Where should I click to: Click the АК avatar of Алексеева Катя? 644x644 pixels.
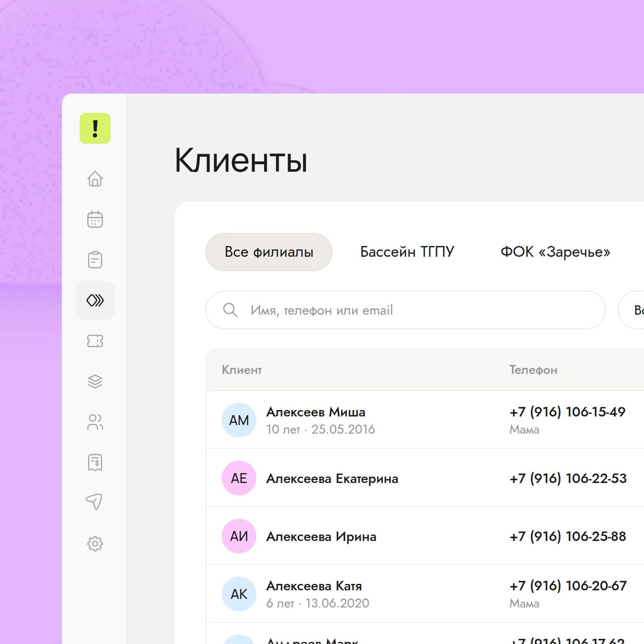(x=239, y=594)
